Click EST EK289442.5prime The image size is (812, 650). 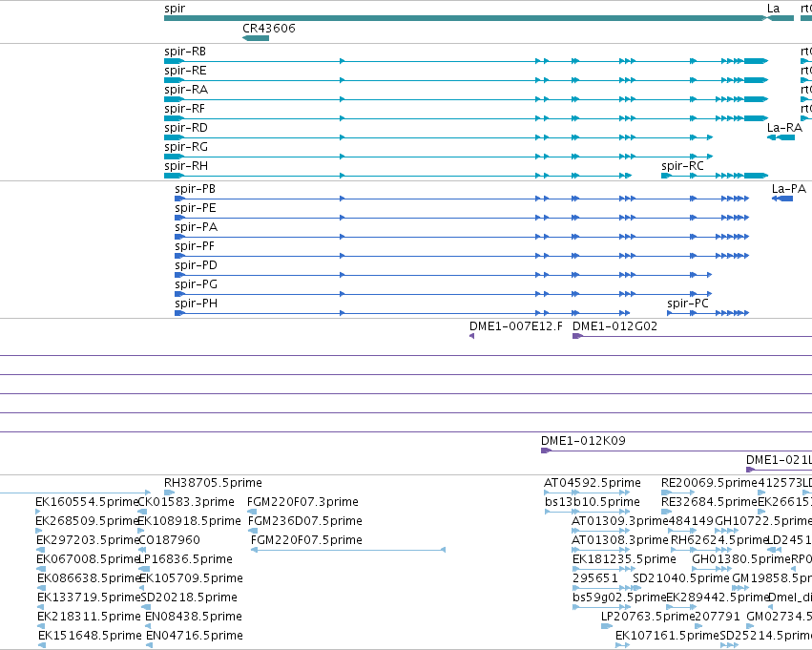pos(681,607)
